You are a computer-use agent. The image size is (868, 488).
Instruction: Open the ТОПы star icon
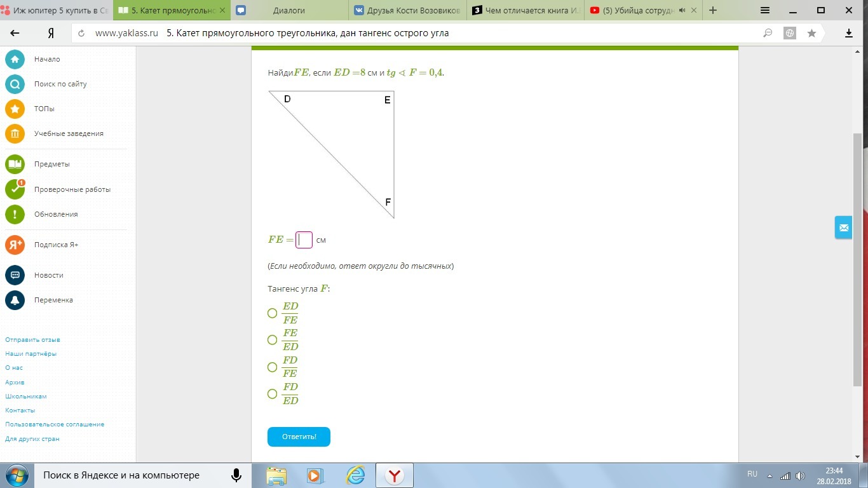pos(15,109)
